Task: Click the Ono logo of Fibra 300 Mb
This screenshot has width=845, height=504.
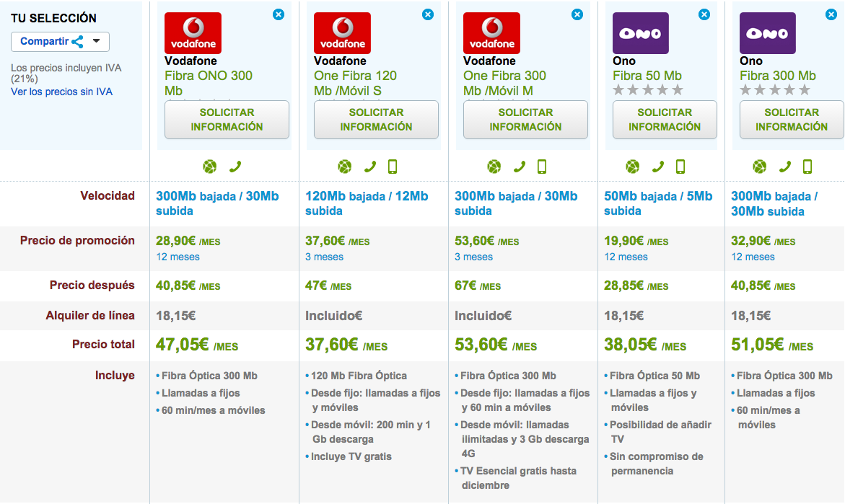Action: click(x=768, y=32)
